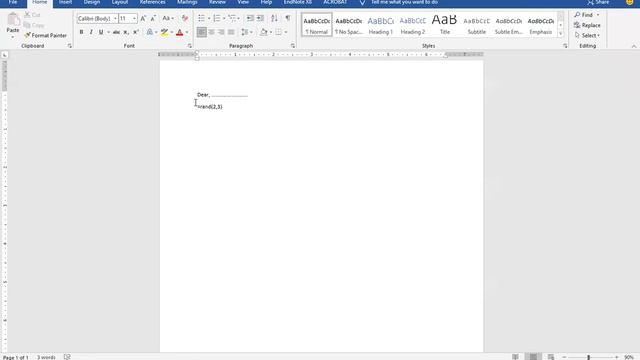
Task: Start a numbered list
Action: pos(217,18)
